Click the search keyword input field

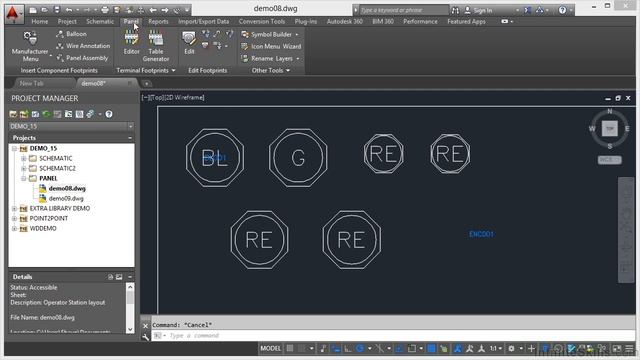pos(403,10)
